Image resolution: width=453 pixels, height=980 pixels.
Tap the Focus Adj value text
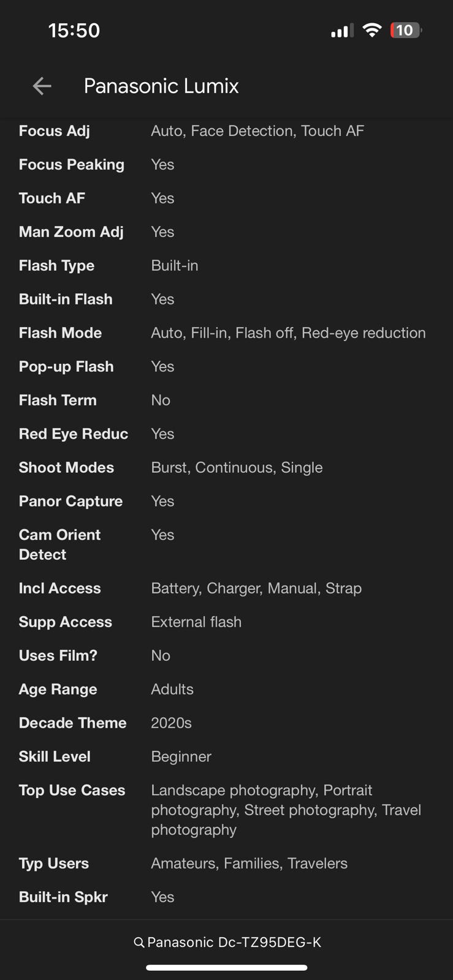257,131
